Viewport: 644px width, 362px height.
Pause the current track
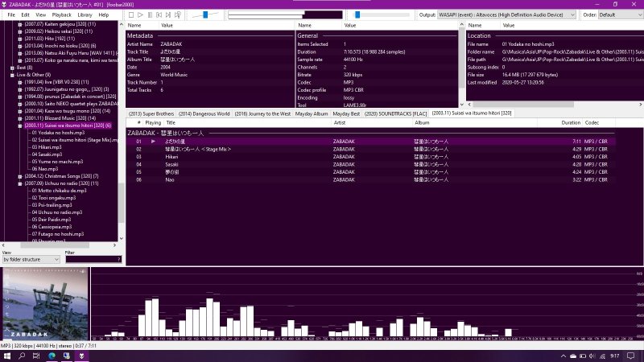click(150, 14)
